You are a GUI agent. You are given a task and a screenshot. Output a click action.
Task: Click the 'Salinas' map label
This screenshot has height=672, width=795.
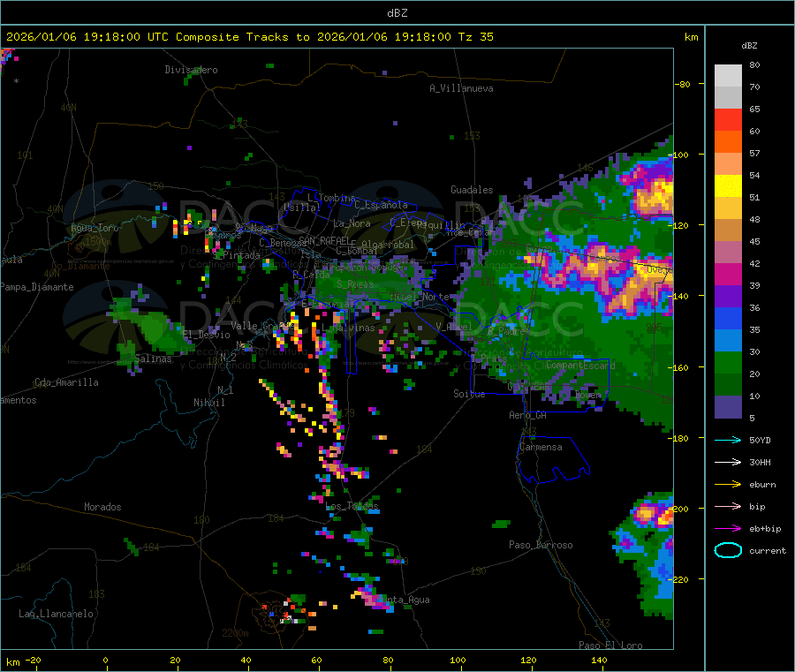[153, 359]
